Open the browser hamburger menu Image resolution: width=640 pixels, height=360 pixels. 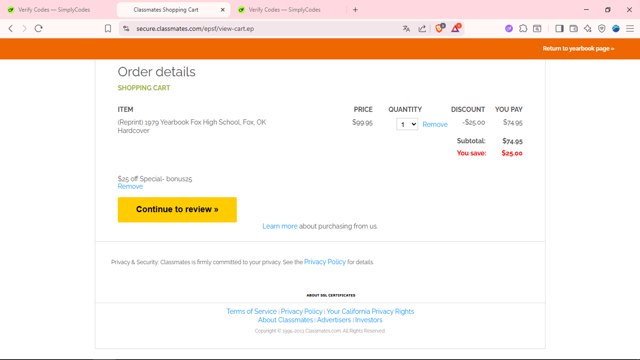coord(630,29)
